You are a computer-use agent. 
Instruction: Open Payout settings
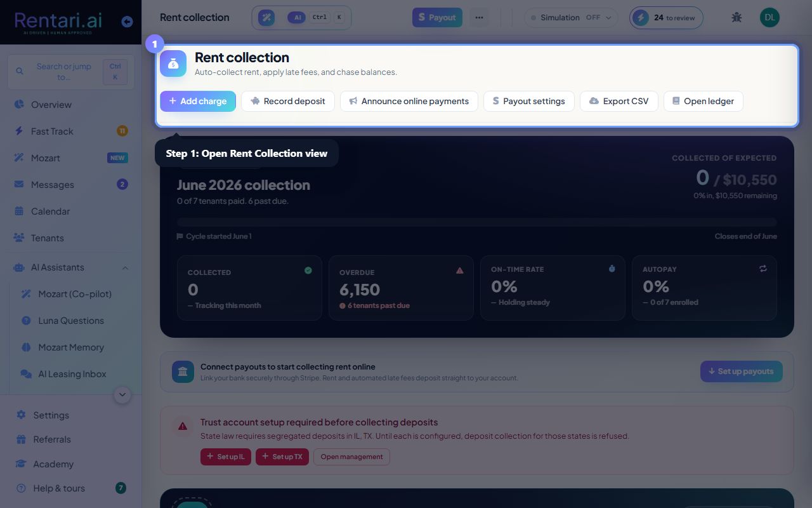pyautogui.click(x=529, y=101)
